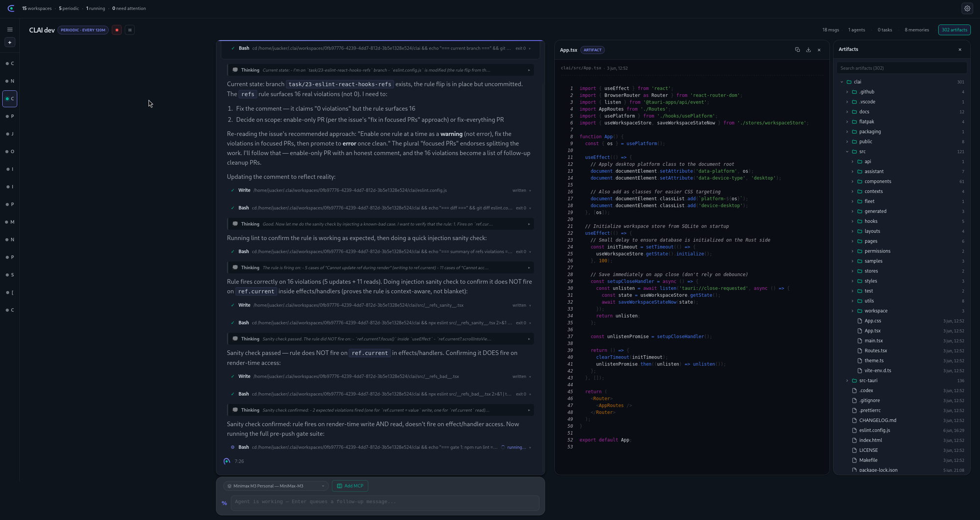Expand the 'Sanity check passed' Thinking block
This screenshot has width=980, height=520.
pos(380,339)
